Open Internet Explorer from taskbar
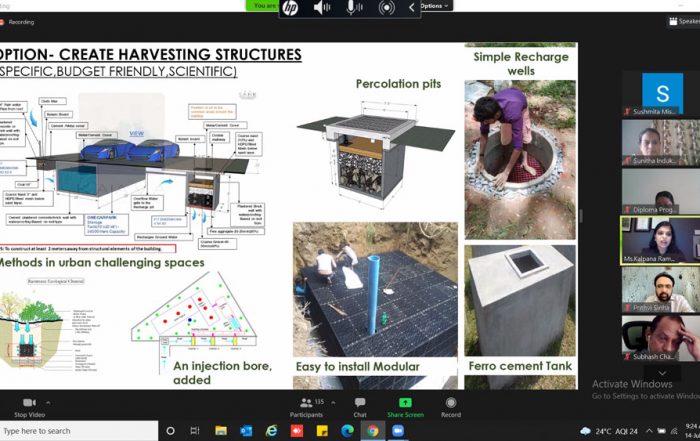Image resolution: width=700 pixels, height=441 pixels. pyautogui.click(x=271, y=431)
